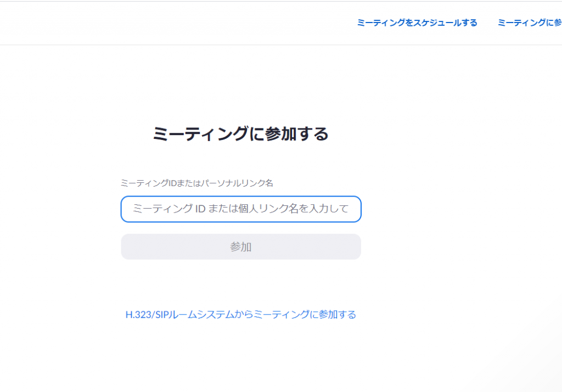The height and width of the screenshot is (392, 562).
Task: Select the bold heading above the form
Action: click(x=241, y=133)
